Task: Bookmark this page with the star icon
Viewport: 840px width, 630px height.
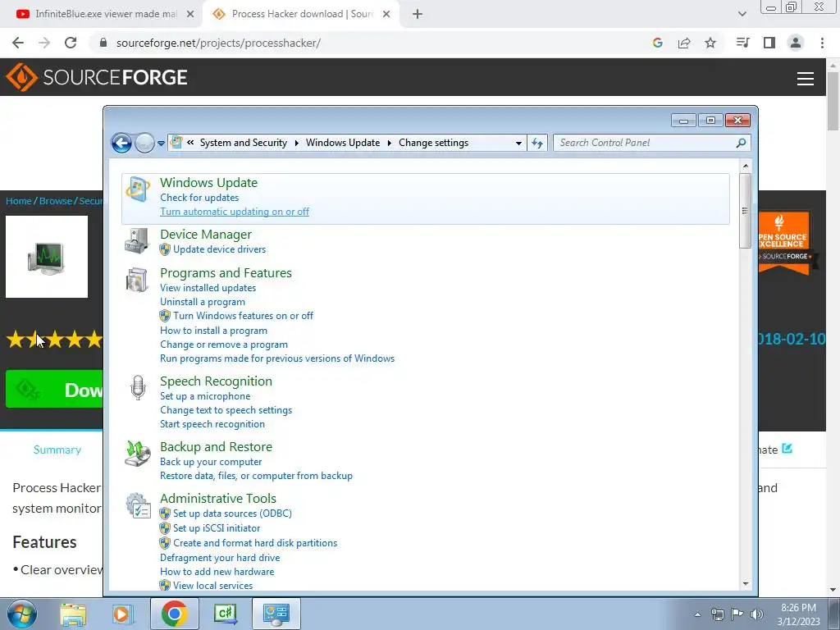Action: pyautogui.click(x=710, y=43)
